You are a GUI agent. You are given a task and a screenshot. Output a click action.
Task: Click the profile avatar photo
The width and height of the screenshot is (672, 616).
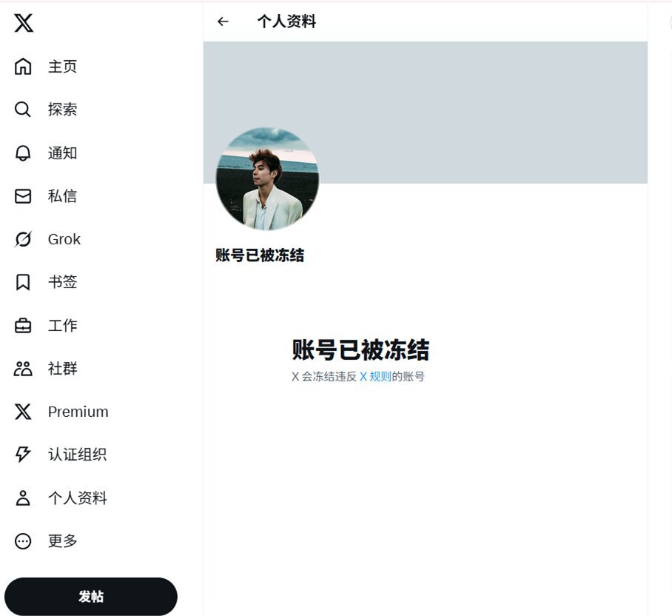[x=267, y=178]
